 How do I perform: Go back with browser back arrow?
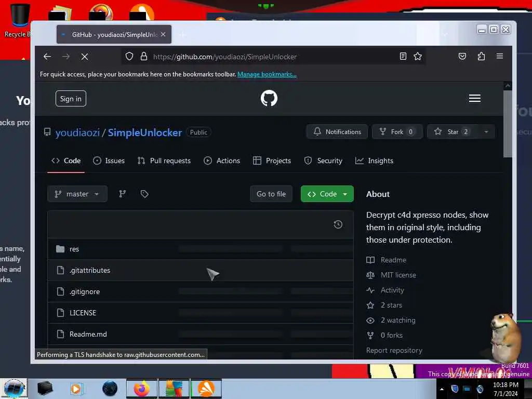pos(47,57)
